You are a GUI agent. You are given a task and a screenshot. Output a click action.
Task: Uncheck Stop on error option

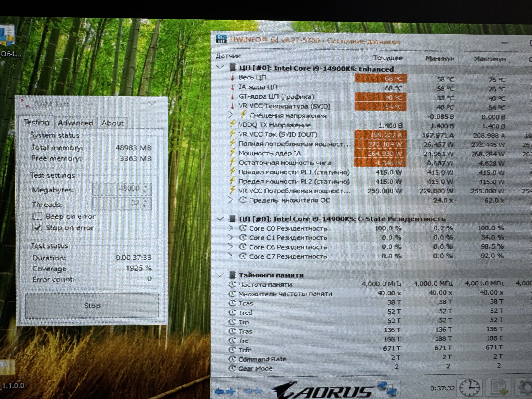point(37,227)
